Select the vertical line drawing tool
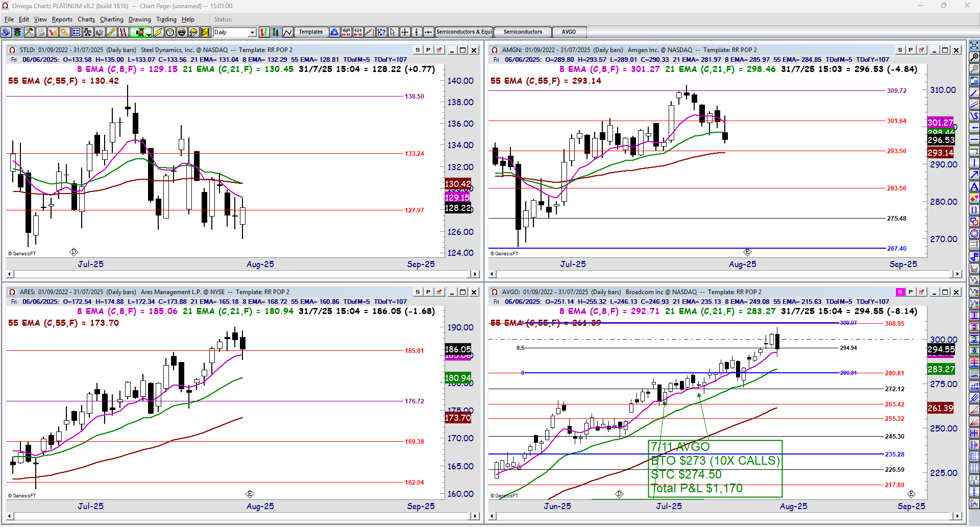Image resolution: width=980 pixels, height=527 pixels. (x=974, y=163)
